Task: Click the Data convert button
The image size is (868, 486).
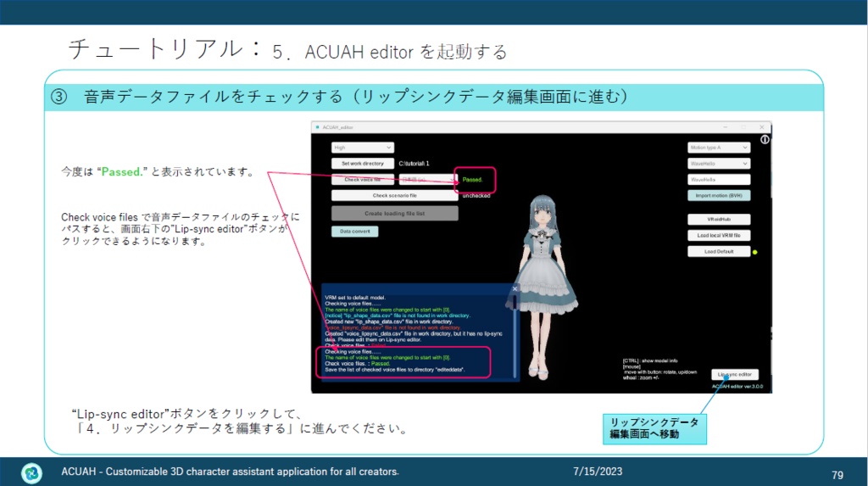Action: tap(355, 231)
